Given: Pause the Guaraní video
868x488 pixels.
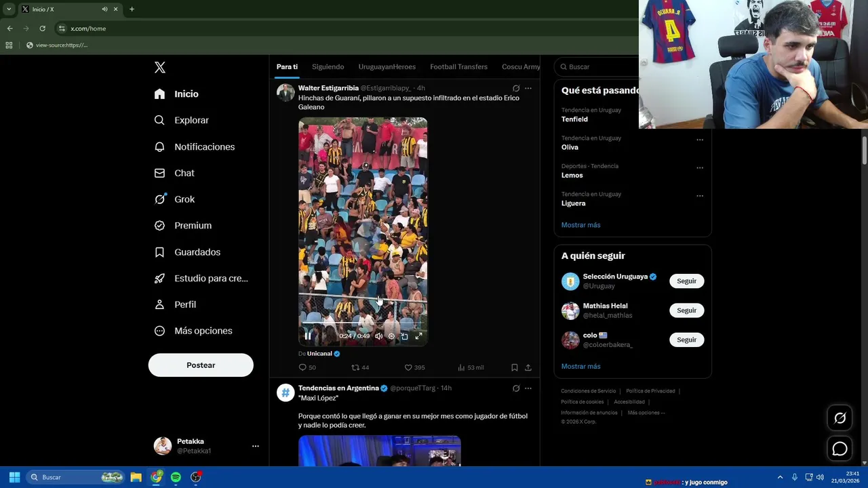Looking at the screenshot, I should point(308,336).
